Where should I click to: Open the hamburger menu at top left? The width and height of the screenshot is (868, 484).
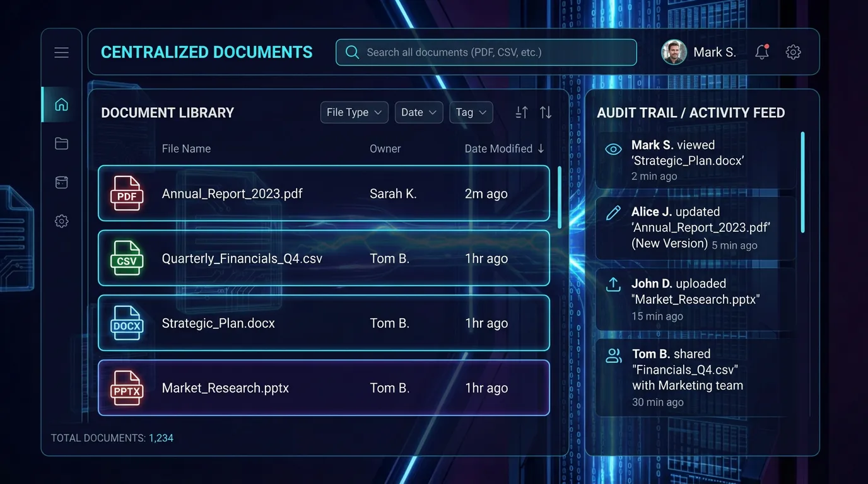tap(61, 52)
